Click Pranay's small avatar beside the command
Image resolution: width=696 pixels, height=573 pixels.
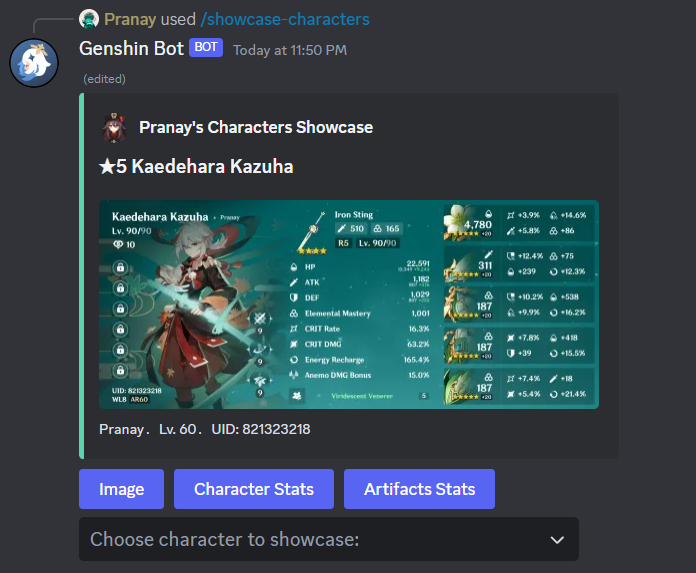89,19
